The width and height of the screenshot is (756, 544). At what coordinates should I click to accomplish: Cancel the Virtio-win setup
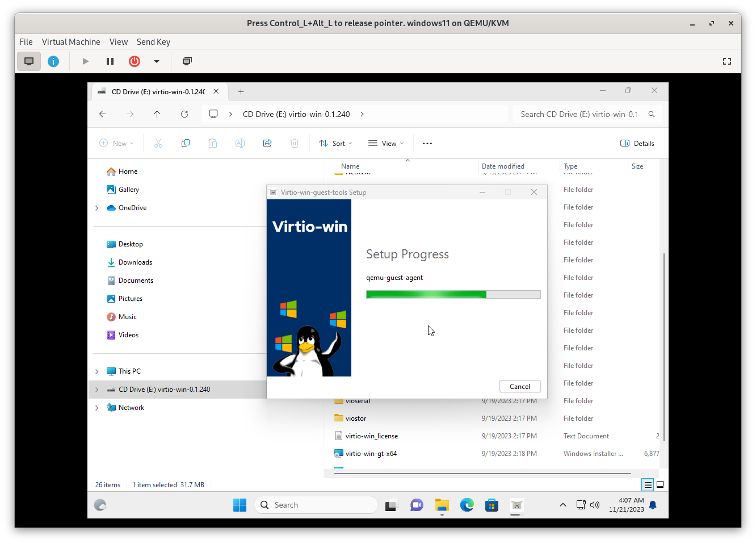pyautogui.click(x=520, y=387)
